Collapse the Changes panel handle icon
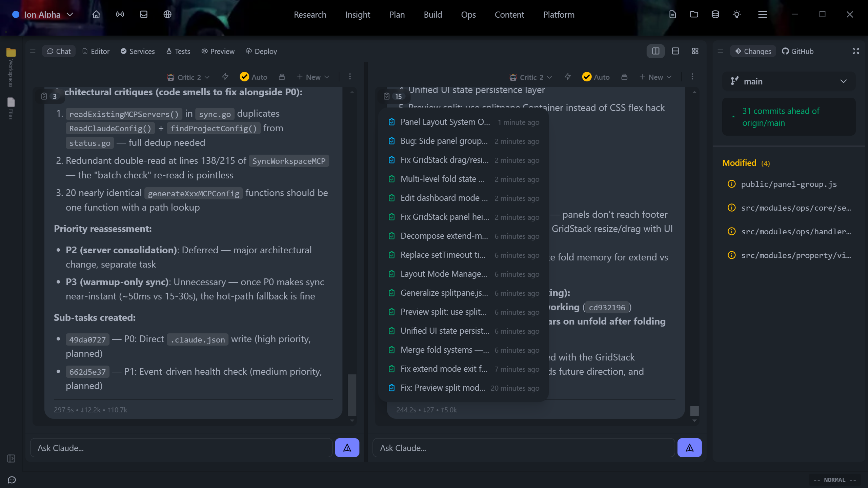Viewport: 868px width, 488px height. pyautogui.click(x=721, y=51)
